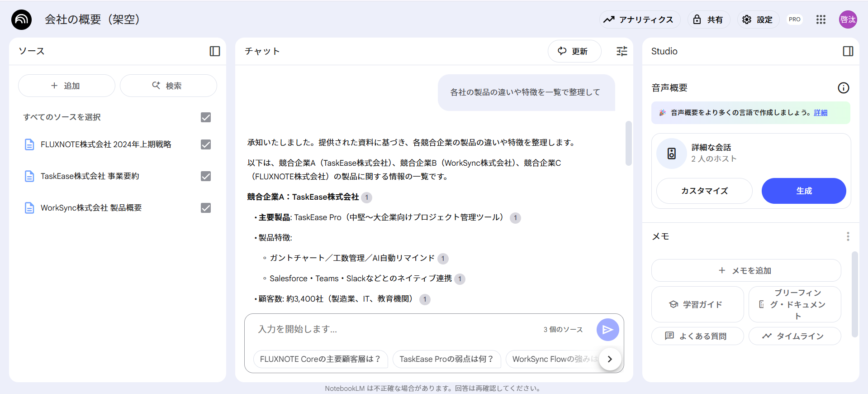The image size is (868, 394).
Task: Click よくある質問 button
Action: coord(697,336)
